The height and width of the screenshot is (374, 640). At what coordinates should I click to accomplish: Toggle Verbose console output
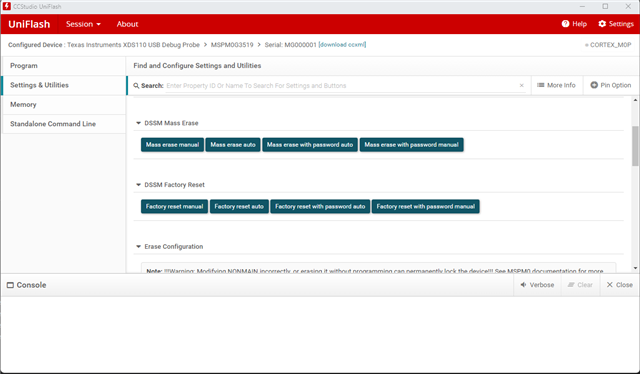click(537, 285)
